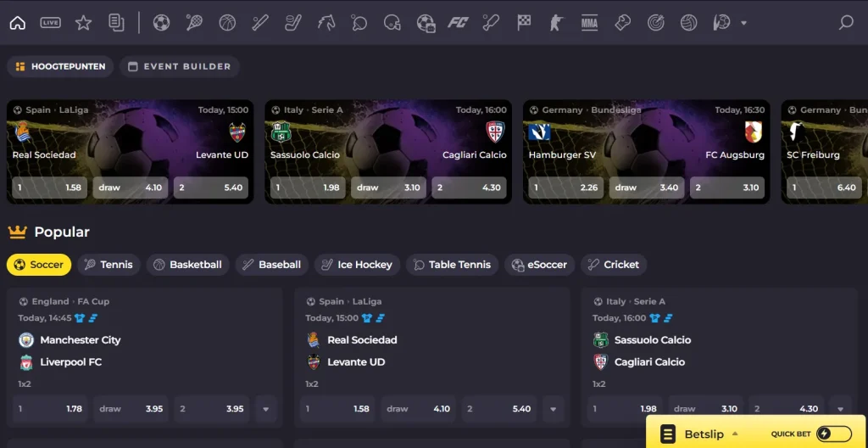Bet draw 3.10 in Sassuolo highlights banner
Image resolution: width=868 pixels, height=448 pixels.
pyautogui.click(x=388, y=188)
